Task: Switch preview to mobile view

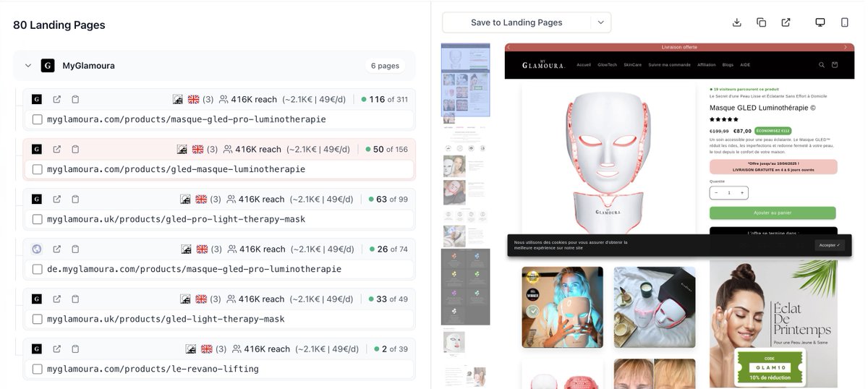Action: (x=845, y=22)
